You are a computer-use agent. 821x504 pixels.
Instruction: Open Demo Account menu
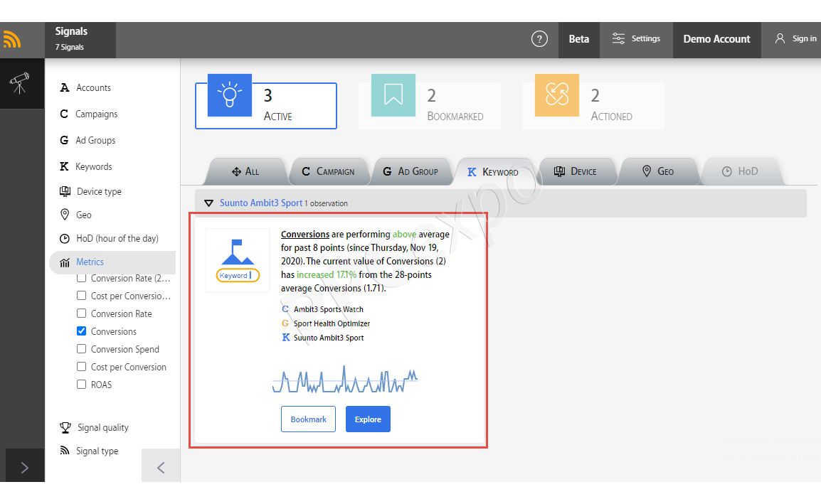717,40
